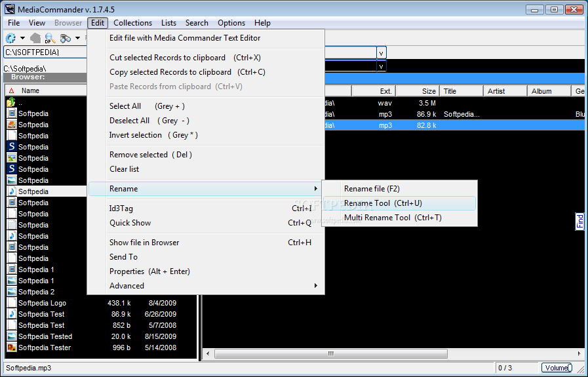Image resolution: width=588 pixels, height=377 pixels.
Task: Choose Id3Tag menu entry
Action: (x=206, y=208)
